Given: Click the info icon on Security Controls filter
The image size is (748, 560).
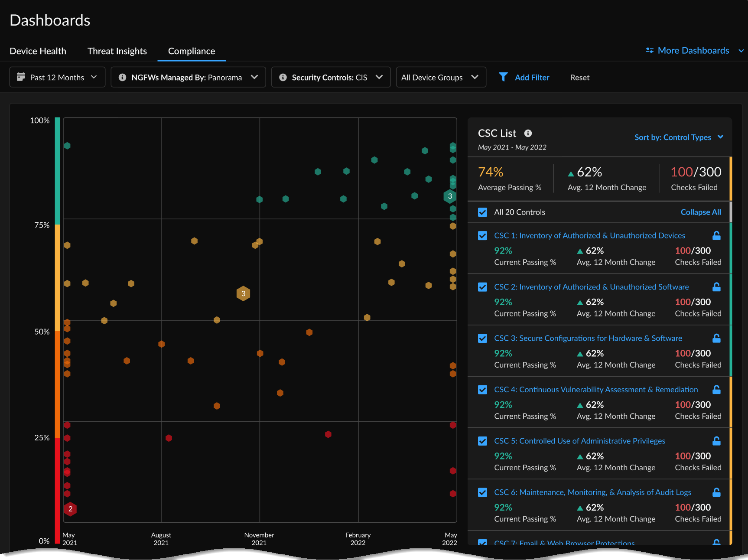Looking at the screenshot, I should pyautogui.click(x=283, y=77).
